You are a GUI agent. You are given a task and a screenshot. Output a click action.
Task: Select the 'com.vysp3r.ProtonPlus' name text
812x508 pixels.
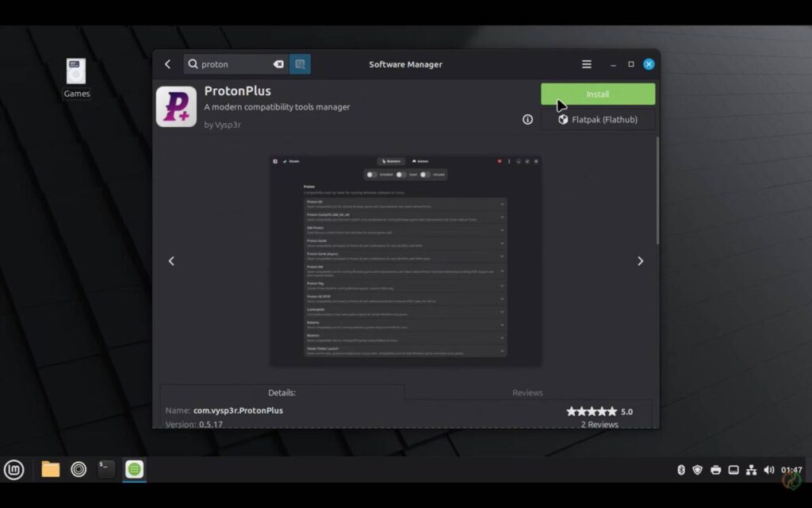coord(238,410)
